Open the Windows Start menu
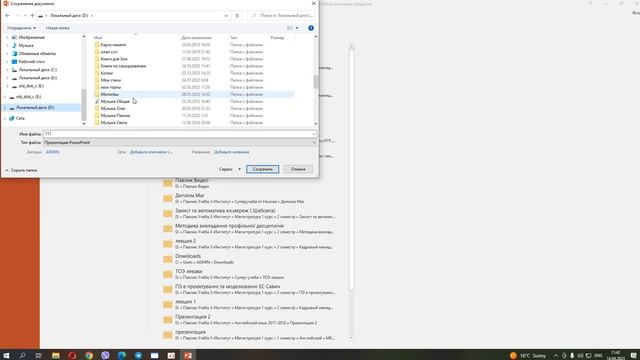 tap(6, 355)
